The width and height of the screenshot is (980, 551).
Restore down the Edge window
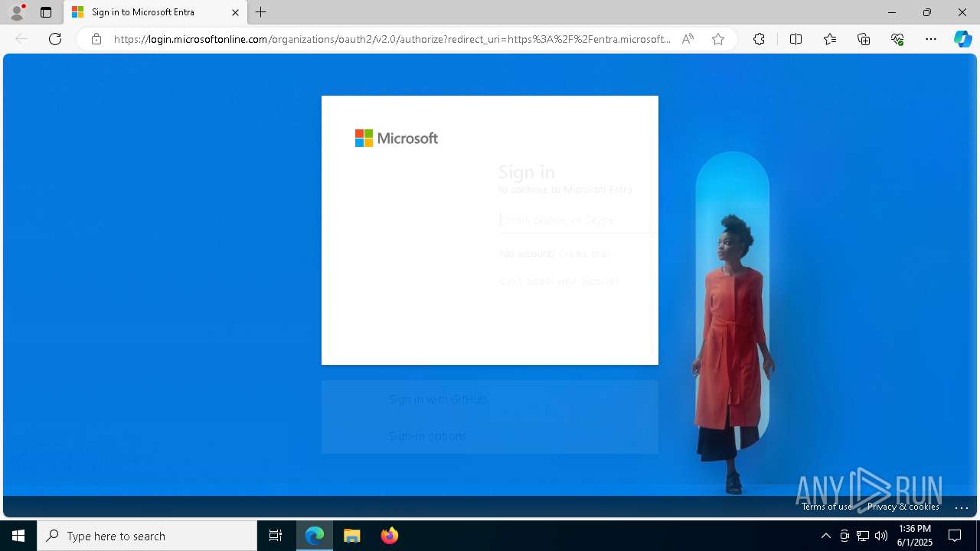pyautogui.click(x=927, y=12)
